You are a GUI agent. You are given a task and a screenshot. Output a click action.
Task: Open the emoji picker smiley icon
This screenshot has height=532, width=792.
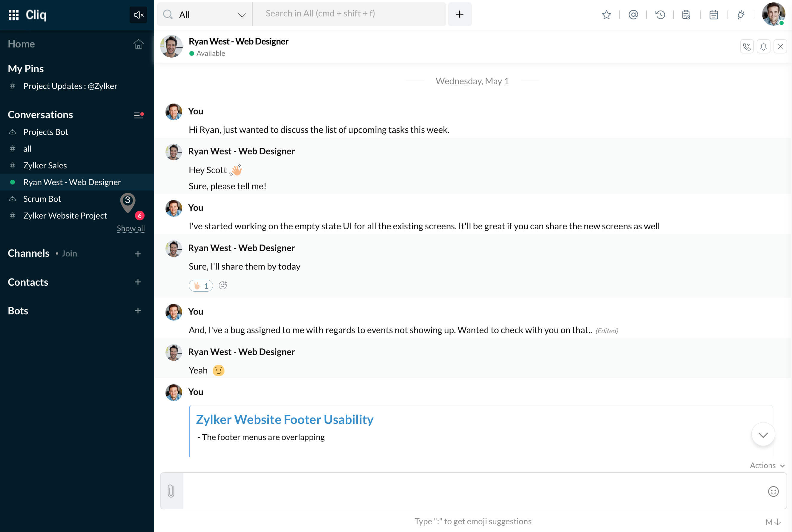click(x=773, y=491)
